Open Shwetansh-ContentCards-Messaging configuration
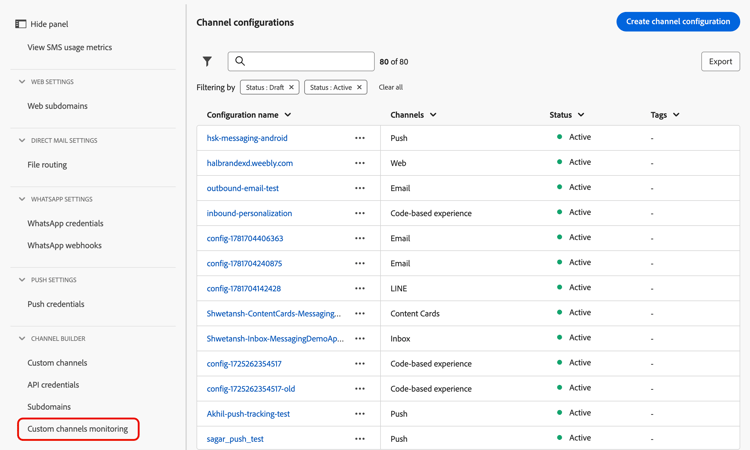The image size is (750, 450). pos(274,314)
